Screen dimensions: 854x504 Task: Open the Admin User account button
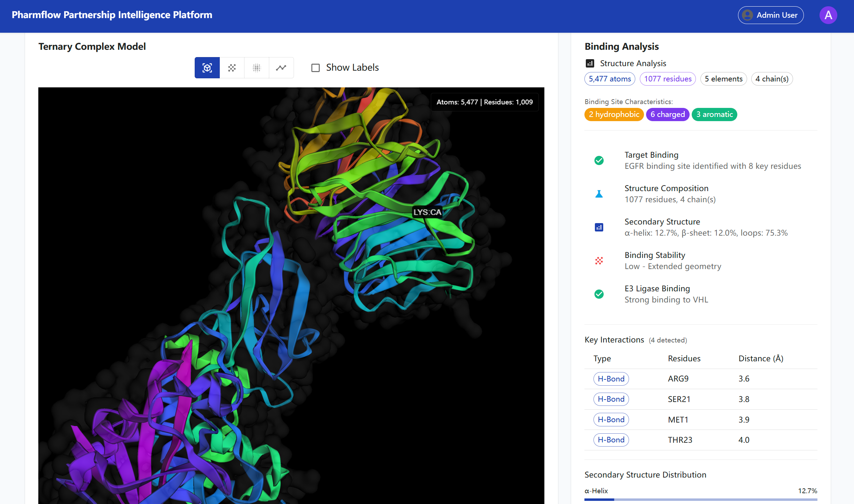(x=770, y=15)
